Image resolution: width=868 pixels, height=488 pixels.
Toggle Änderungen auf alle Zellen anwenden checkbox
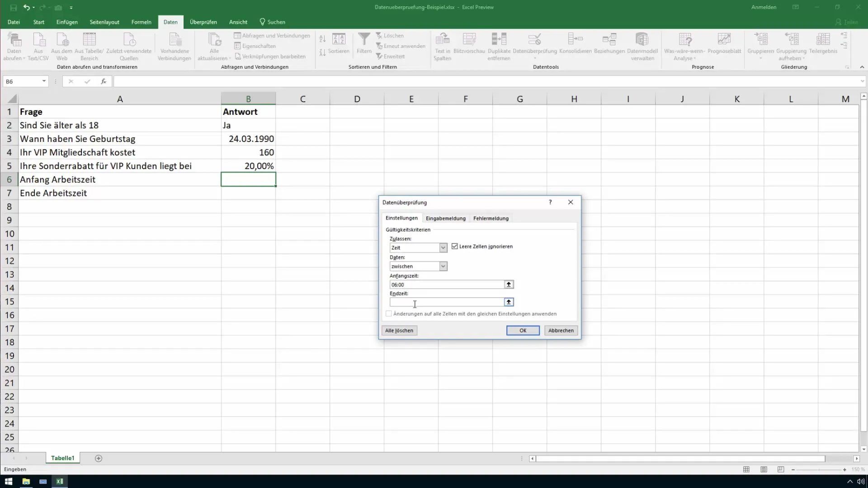click(389, 314)
